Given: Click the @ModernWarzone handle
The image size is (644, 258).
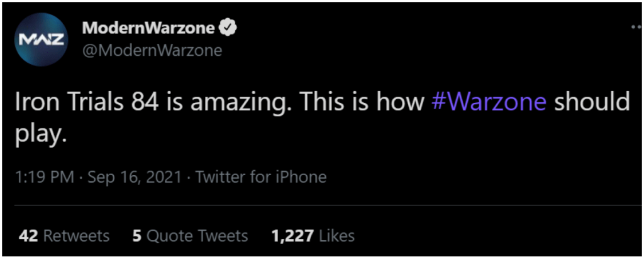Looking at the screenshot, I should click(x=152, y=50).
